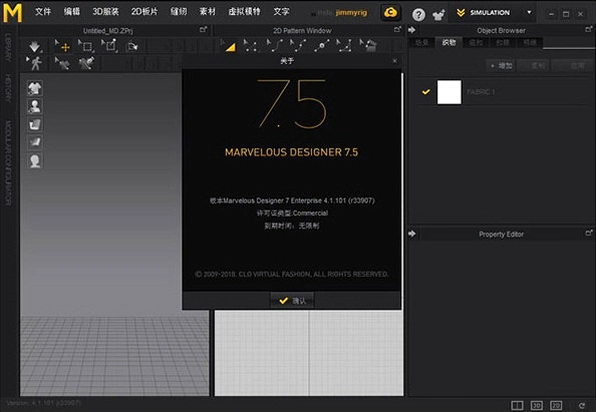The height and width of the screenshot is (412, 596).
Task: Open the help question mark icon
Action: click(418, 15)
